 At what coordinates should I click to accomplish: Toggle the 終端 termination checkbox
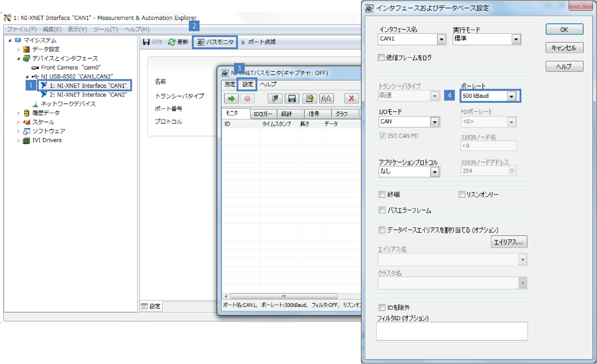[382, 194]
